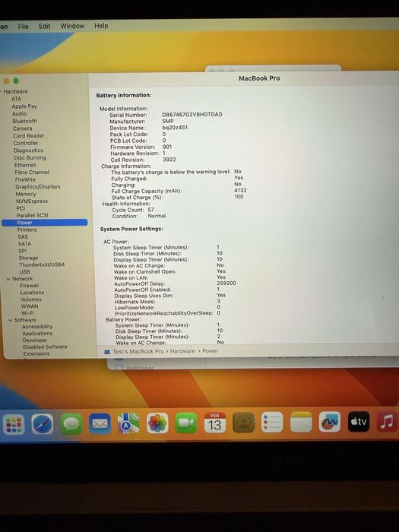Select highlighted Power item in sidebar

(44, 223)
